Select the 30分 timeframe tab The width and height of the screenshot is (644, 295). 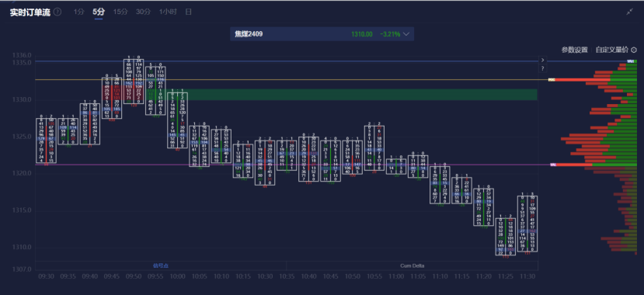144,12
